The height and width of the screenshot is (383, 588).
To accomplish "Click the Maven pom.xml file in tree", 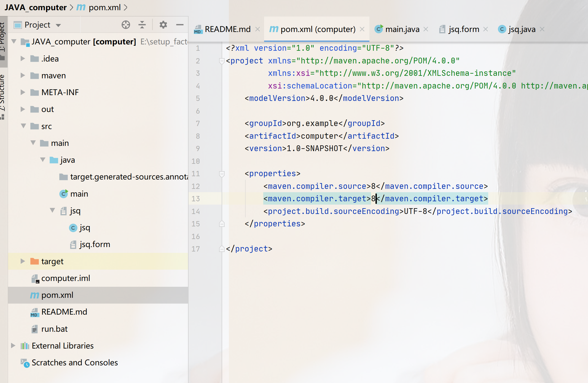I will pos(57,295).
